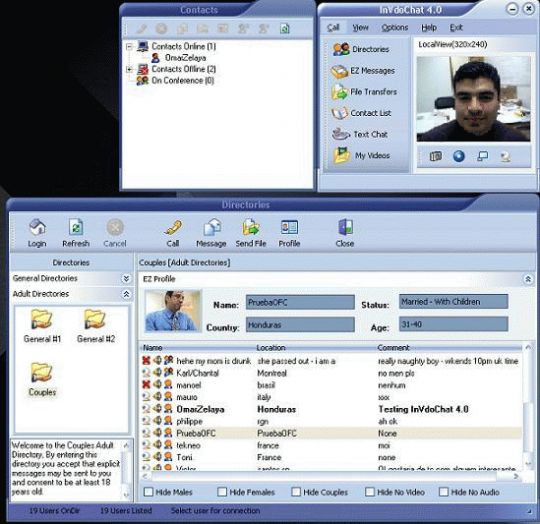Click the EZ Profile photo thumbnail
The height and width of the screenshot is (524, 540).
pos(173,311)
